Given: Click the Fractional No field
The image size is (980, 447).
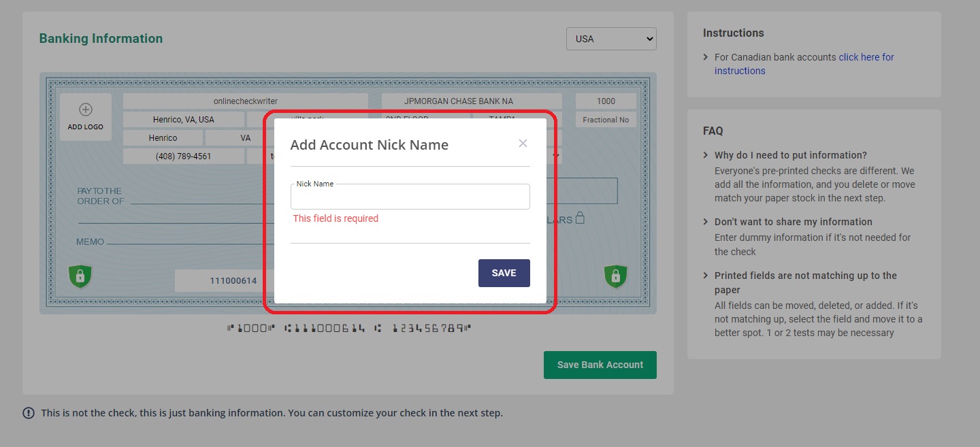Looking at the screenshot, I should tap(606, 120).
